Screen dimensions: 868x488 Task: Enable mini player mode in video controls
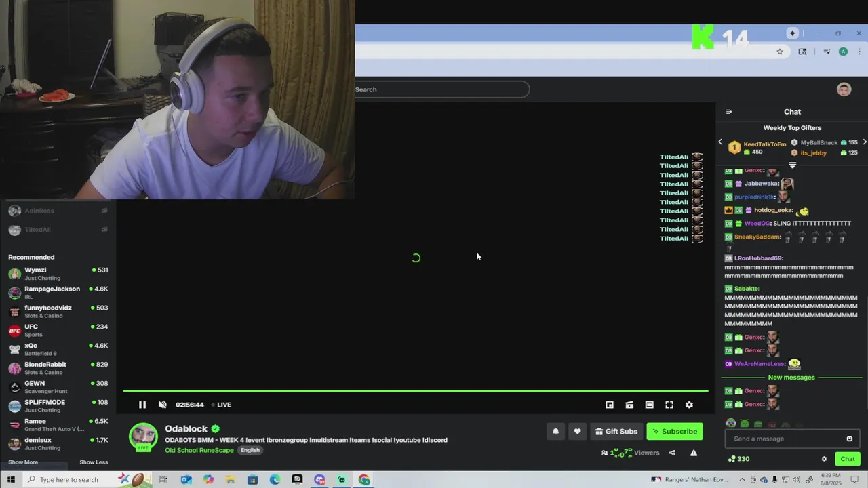pyautogui.click(x=610, y=405)
